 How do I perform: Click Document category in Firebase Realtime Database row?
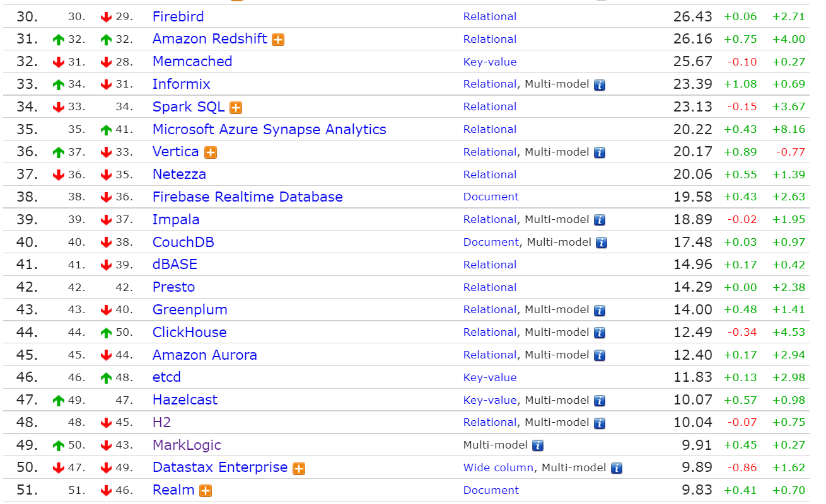click(491, 197)
